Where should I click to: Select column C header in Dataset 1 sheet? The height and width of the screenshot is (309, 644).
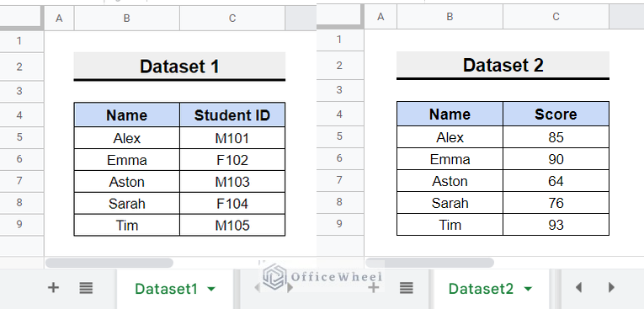[x=232, y=18]
